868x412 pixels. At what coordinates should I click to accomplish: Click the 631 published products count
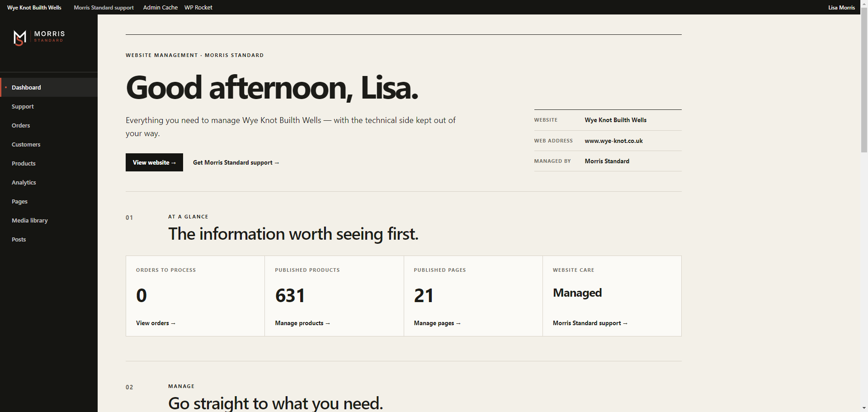(290, 295)
